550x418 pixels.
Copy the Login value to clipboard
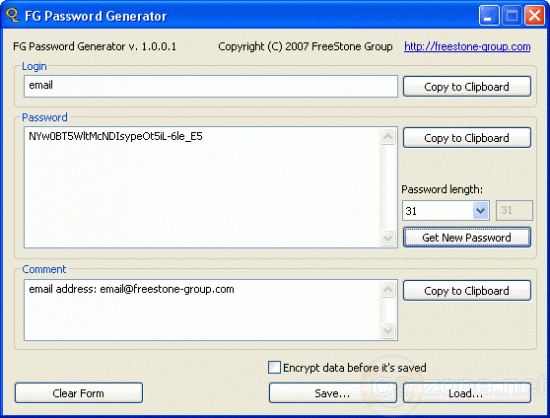pyautogui.click(x=467, y=86)
